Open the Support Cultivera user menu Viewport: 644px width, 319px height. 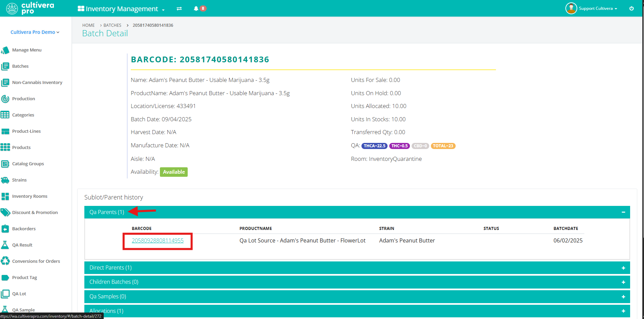[x=598, y=8]
